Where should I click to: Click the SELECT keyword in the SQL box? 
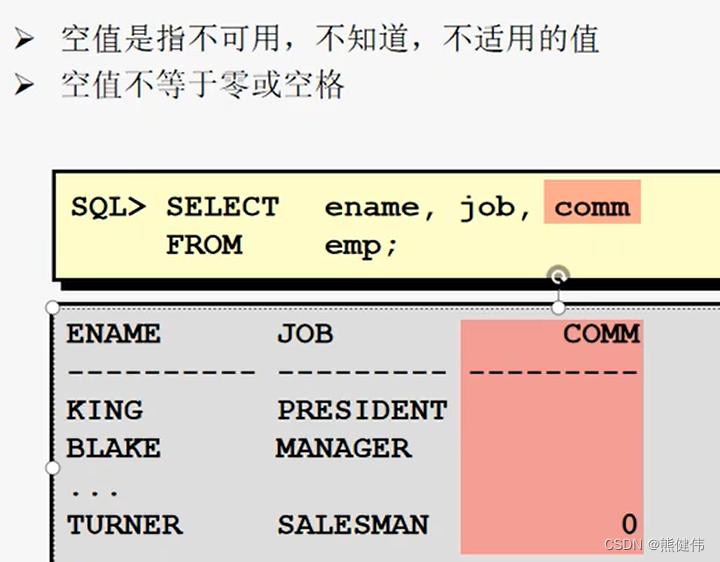(223, 207)
